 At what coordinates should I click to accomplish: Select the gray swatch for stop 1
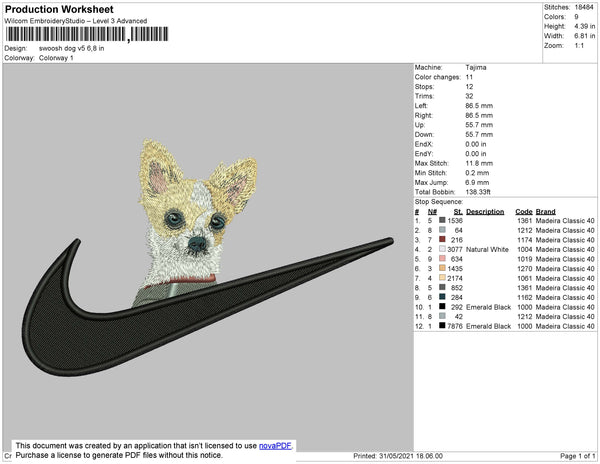click(x=442, y=220)
